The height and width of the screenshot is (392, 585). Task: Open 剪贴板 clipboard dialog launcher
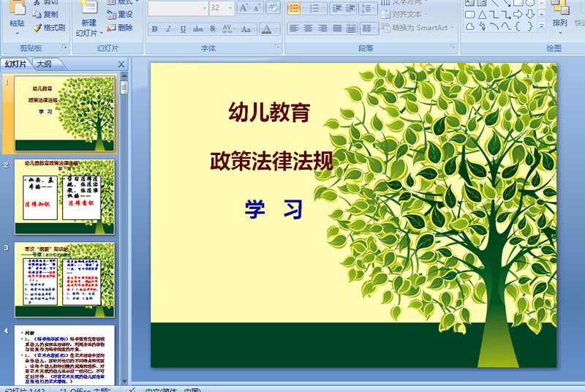click(x=64, y=47)
